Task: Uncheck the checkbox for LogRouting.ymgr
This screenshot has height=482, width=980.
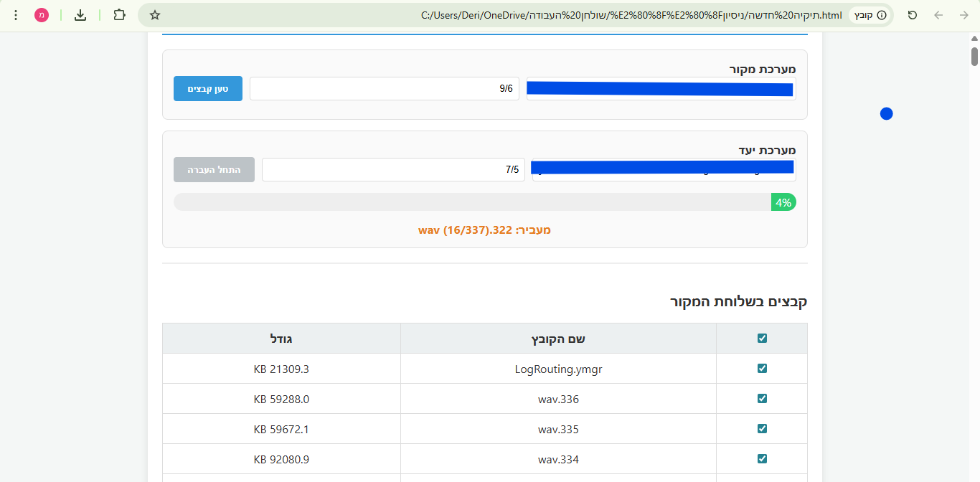Action: point(762,369)
